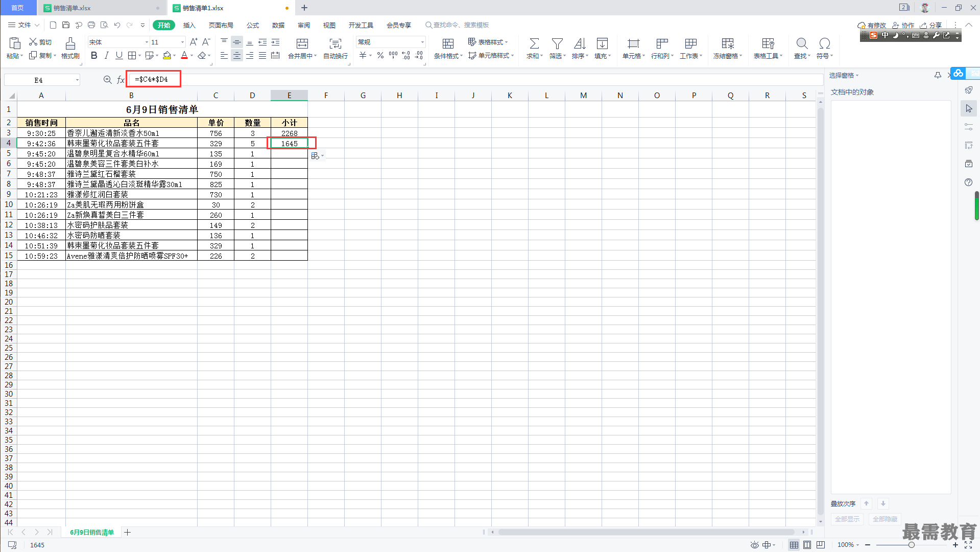Open the 数据 ribbon tab
Image resolution: width=980 pixels, height=552 pixels.
(278, 25)
